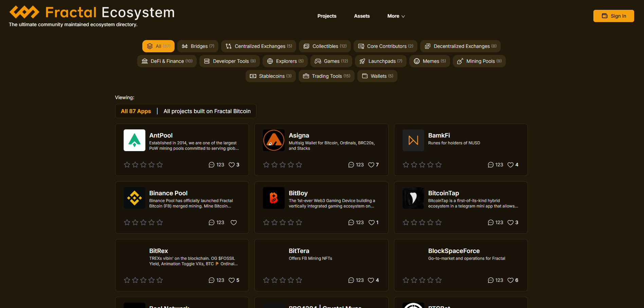Open the BamkFi logo thumbnail
644x308 pixels.
pyautogui.click(x=413, y=140)
